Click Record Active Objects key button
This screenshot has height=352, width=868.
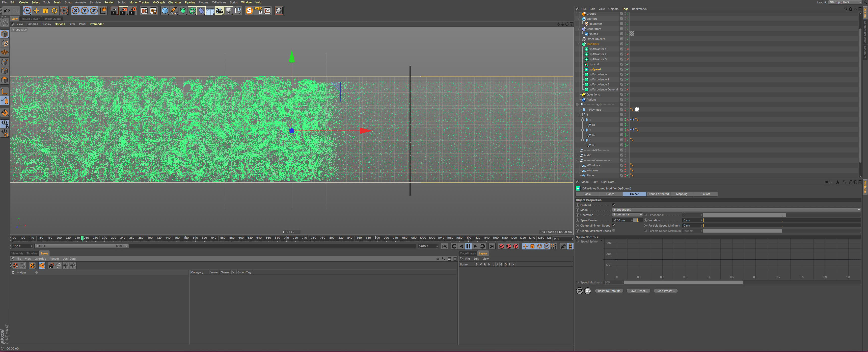(x=501, y=246)
